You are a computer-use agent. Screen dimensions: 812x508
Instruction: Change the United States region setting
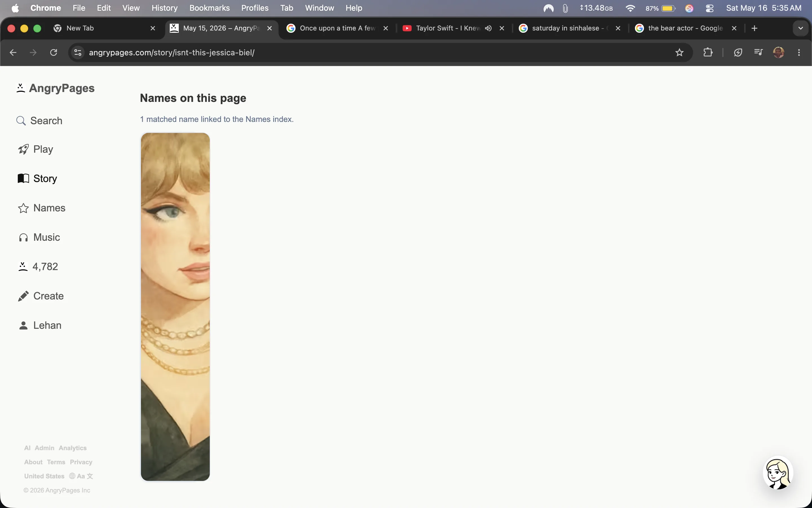[x=44, y=476]
